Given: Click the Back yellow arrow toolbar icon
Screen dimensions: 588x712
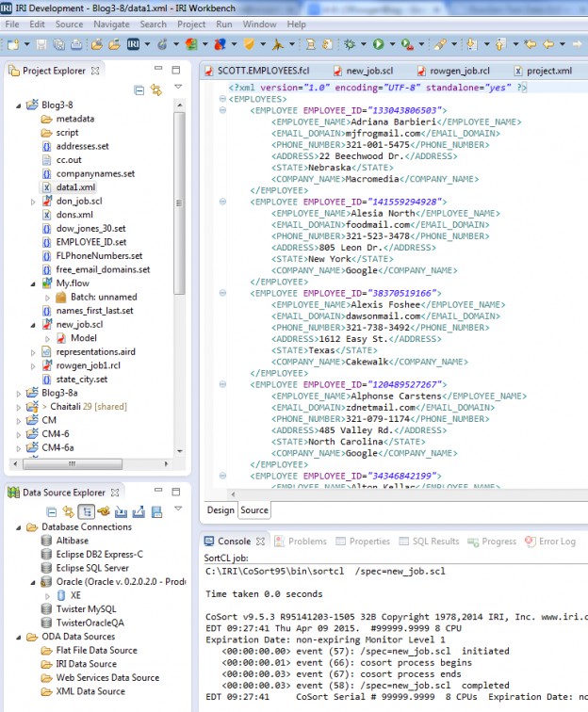Looking at the screenshot, I should coord(548,44).
